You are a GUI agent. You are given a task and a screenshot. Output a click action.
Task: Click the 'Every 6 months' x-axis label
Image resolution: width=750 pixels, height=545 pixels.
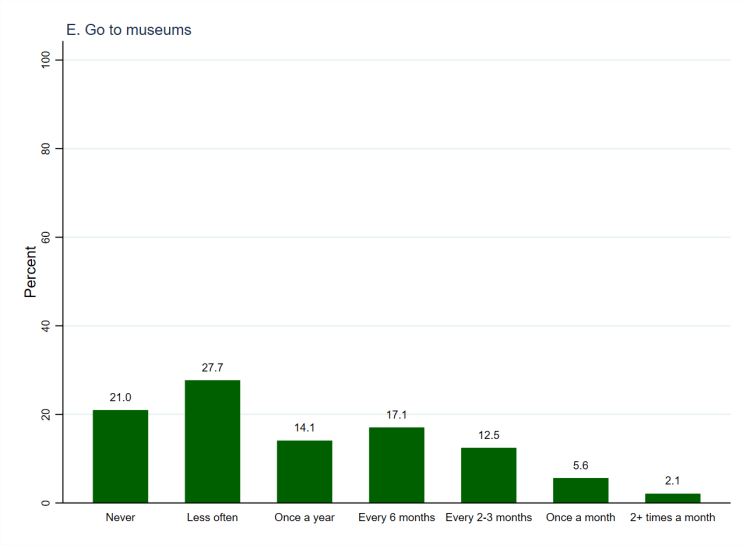point(396,518)
